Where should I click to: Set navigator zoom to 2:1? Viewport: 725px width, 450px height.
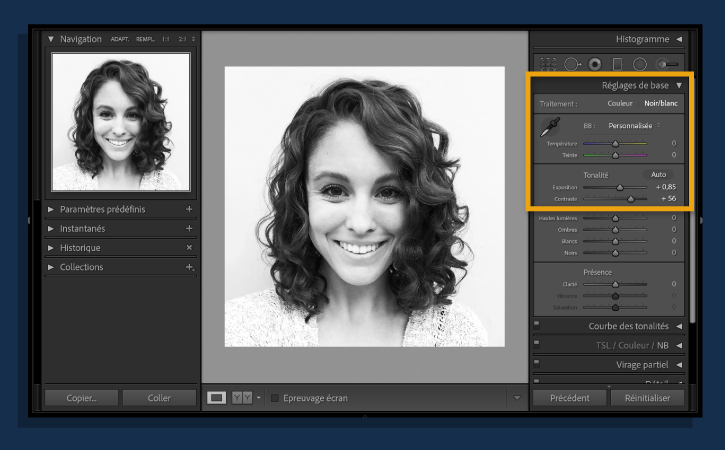point(182,39)
